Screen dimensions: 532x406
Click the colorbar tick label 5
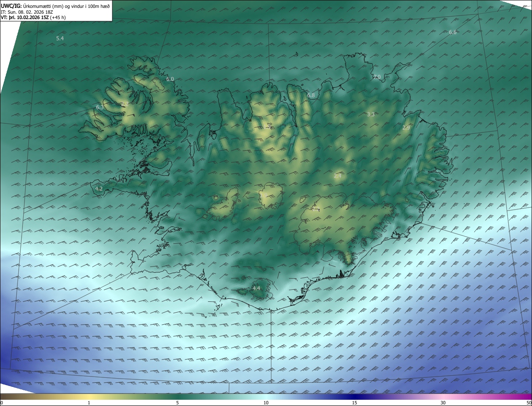(177, 403)
